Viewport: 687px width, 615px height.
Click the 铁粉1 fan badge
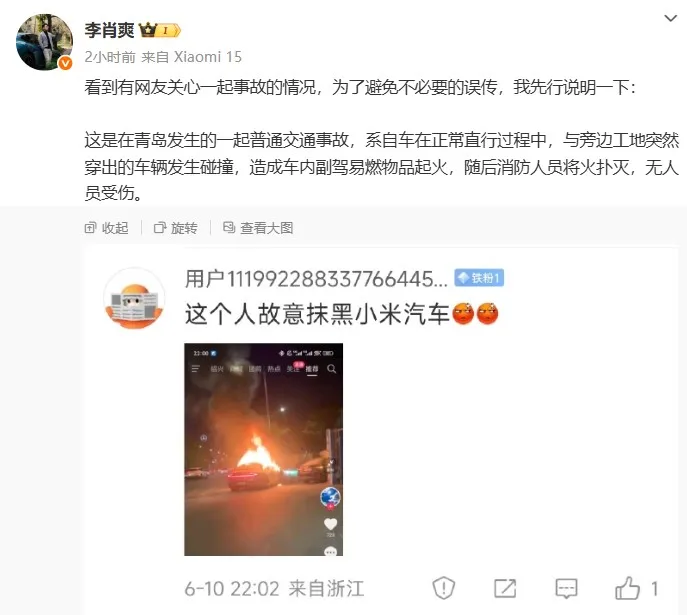point(479,278)
